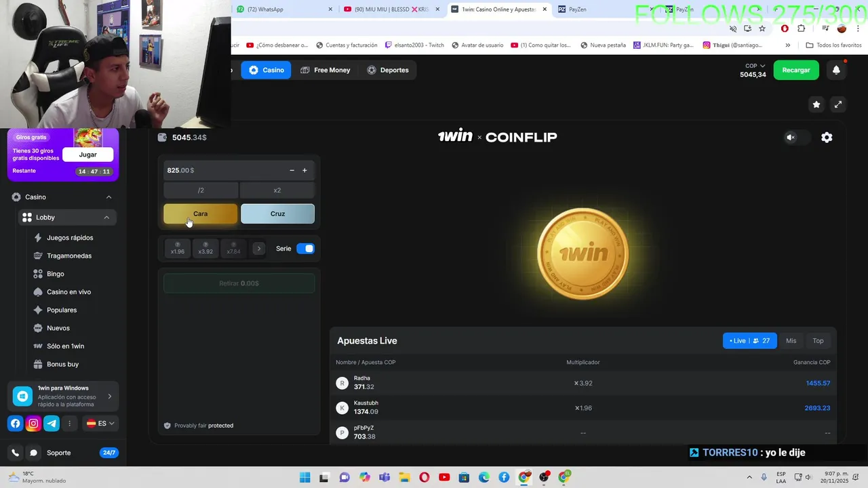
Task: Open Soporte chat
Action: [x=58, y=453]
